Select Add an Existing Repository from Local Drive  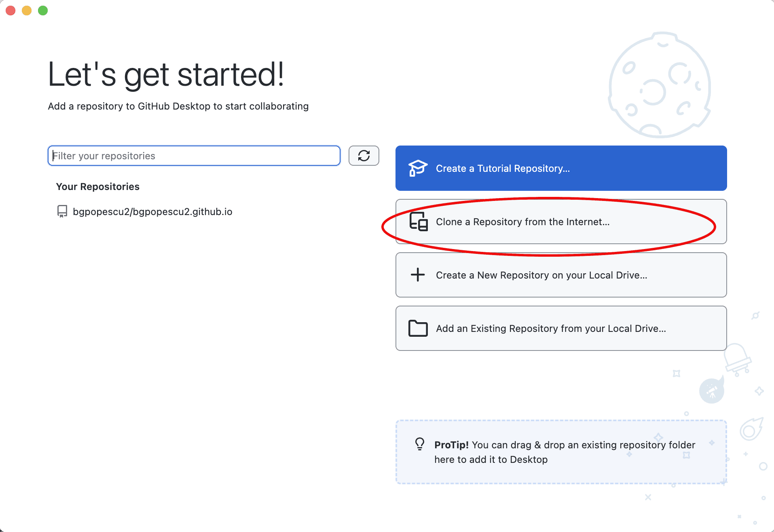point(550,329)
